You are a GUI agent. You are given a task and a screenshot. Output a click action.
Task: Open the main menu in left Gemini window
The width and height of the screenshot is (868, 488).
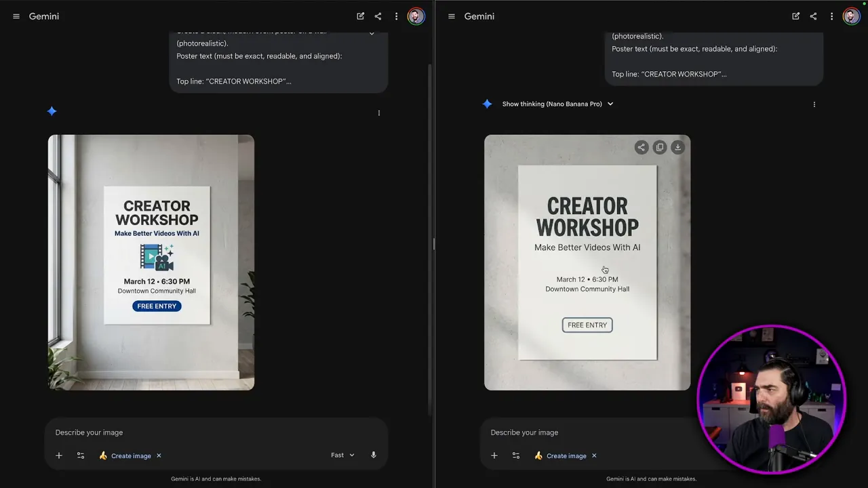[16, 16]
